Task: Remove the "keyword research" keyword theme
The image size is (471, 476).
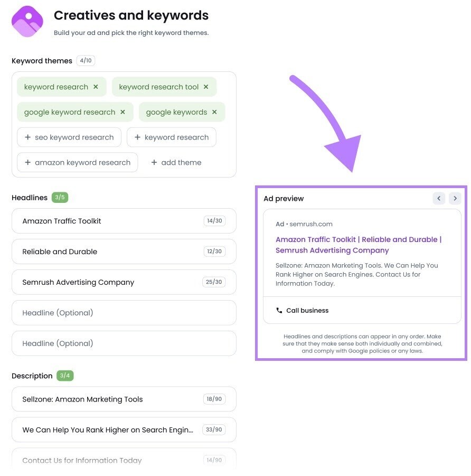Action: (x=96, y=87)
